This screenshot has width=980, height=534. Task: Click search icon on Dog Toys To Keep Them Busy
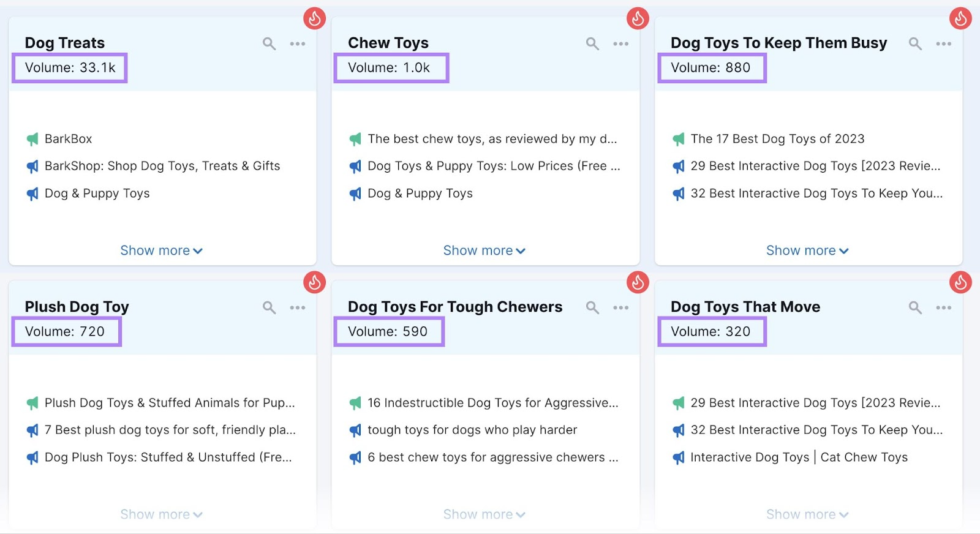[x=915, y=43]
